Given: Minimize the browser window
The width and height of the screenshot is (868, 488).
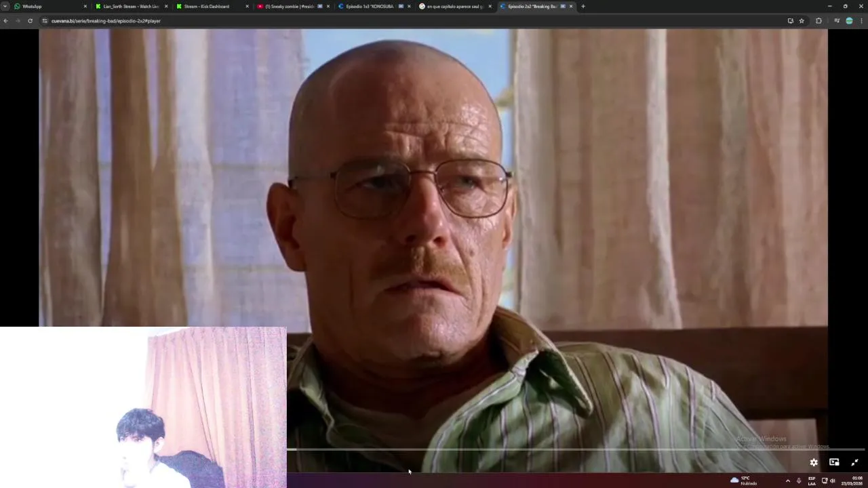Looking at the screenshot, I should tap(829, 6).
